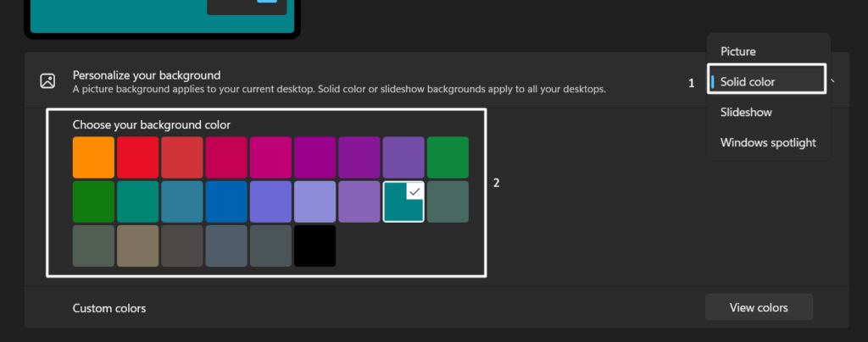Collapse the Personalize your background section chevron
The height and width of the screenshot is (342, 868).
pyautogui.click(x=833, y=81)
